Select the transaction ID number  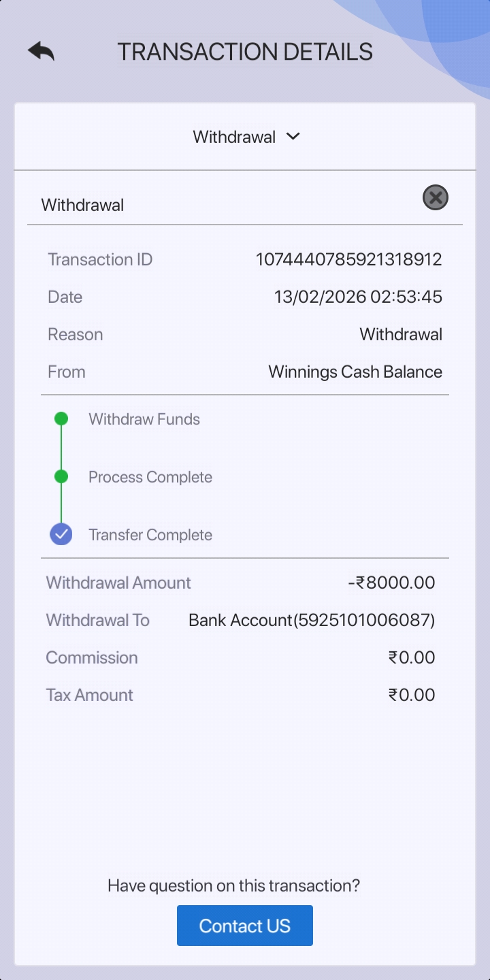[348, 259]
